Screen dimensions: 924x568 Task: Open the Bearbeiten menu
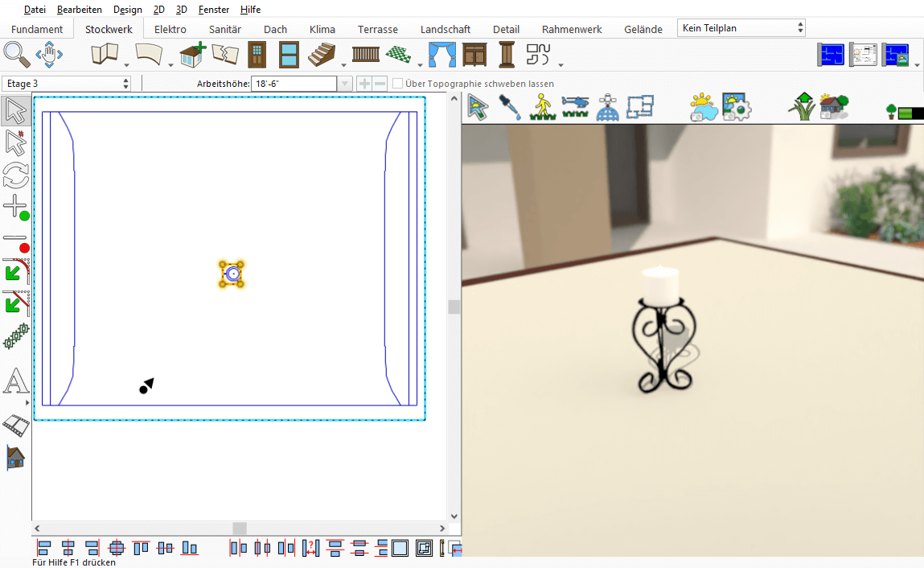point(80,10)
